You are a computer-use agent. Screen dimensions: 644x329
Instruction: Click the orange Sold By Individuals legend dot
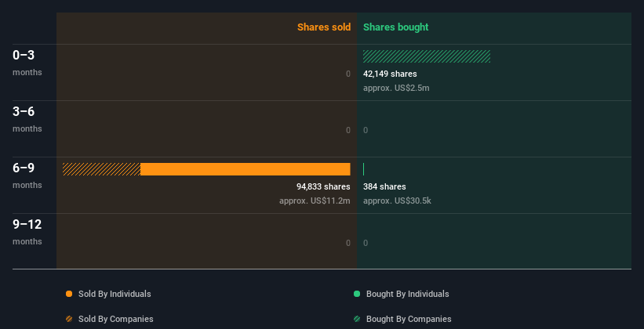69,294
